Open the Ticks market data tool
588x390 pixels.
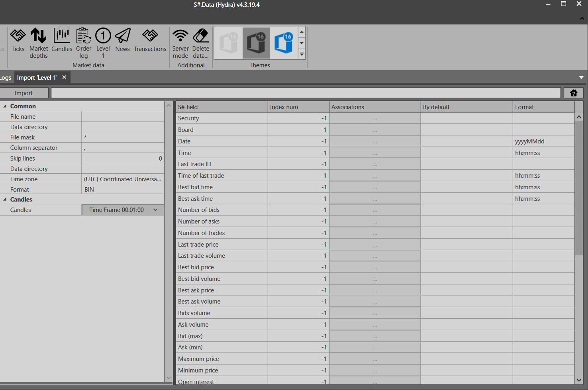pyautogui.click(x=18, y=41)
